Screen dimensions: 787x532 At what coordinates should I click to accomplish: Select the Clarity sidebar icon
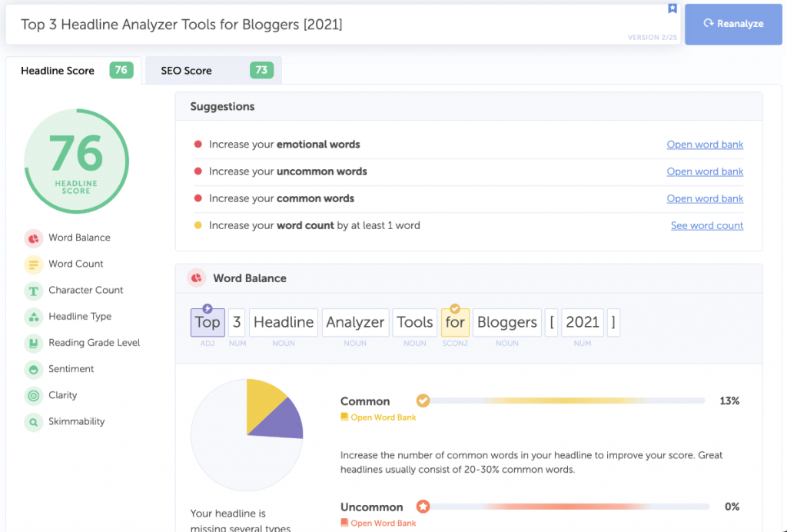pyautogui.click(x=31, y=395)
